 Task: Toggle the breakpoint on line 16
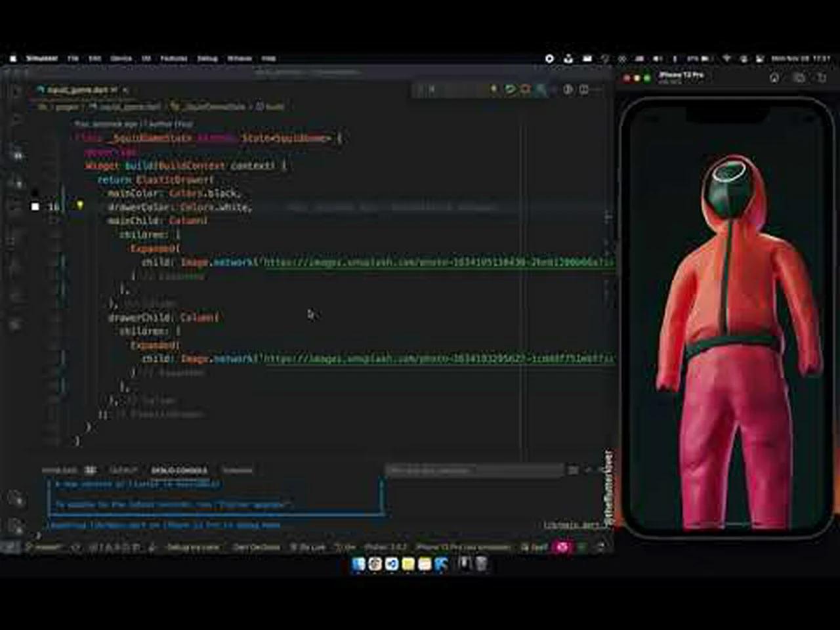35,207
